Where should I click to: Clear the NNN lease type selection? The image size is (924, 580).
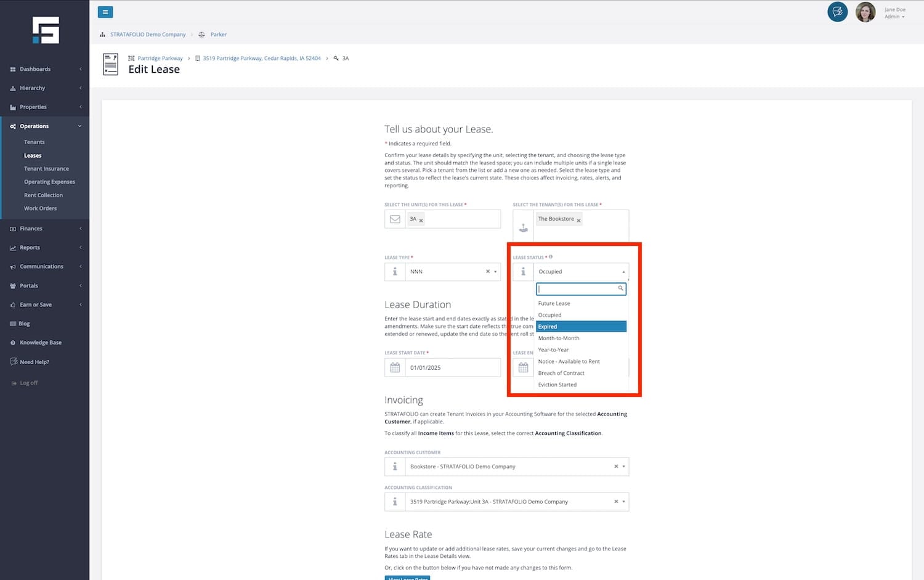tap(487, 272)
